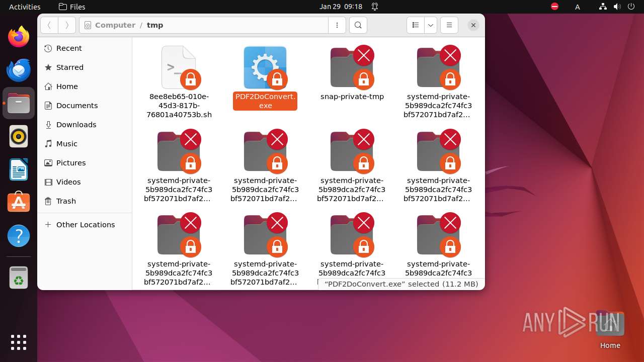The image size is (644, 362).
Task: Select the PDF2DoConvert.exe file icon
Action: [x=265, y=67]
